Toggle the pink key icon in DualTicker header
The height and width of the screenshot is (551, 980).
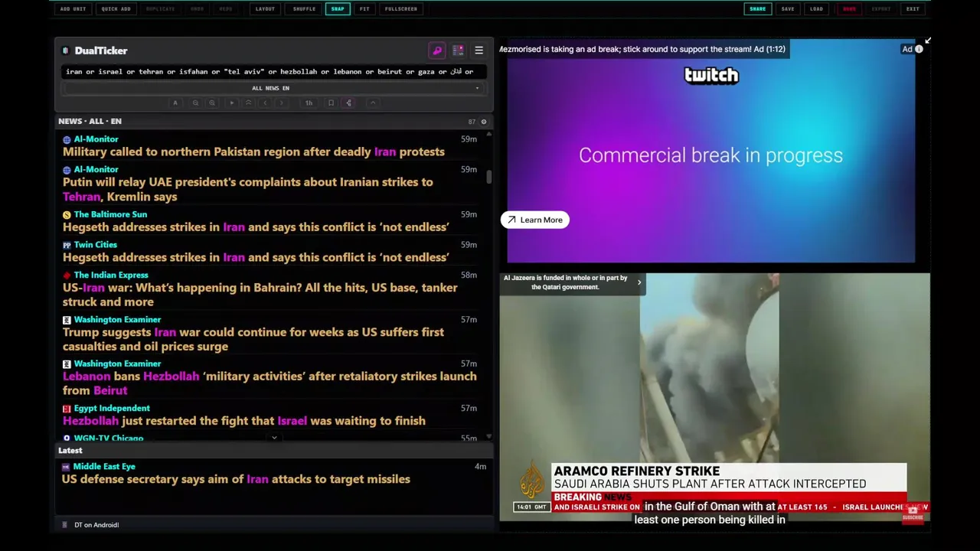tap(437, 51)
